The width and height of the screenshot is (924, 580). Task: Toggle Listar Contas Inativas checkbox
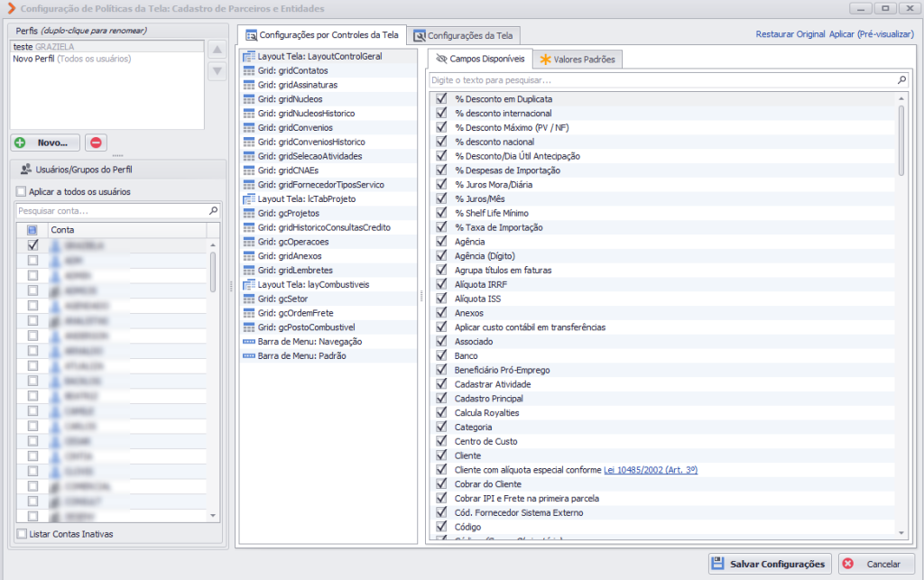(22, 533)
